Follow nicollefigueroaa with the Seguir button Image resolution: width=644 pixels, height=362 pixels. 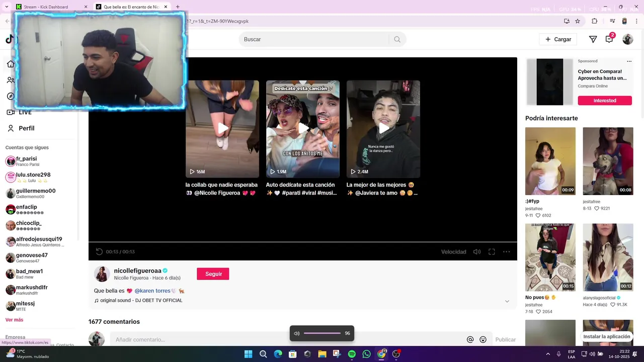(x=213, y=274)
